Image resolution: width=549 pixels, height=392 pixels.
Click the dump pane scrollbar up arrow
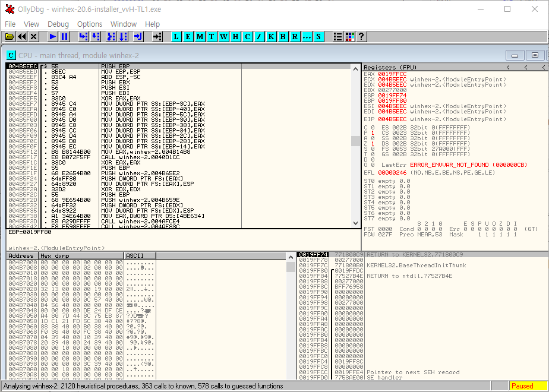(291, 257)
